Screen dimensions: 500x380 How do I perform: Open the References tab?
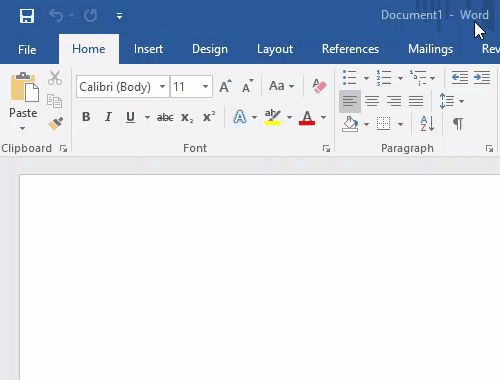click(x=350, y=49)
